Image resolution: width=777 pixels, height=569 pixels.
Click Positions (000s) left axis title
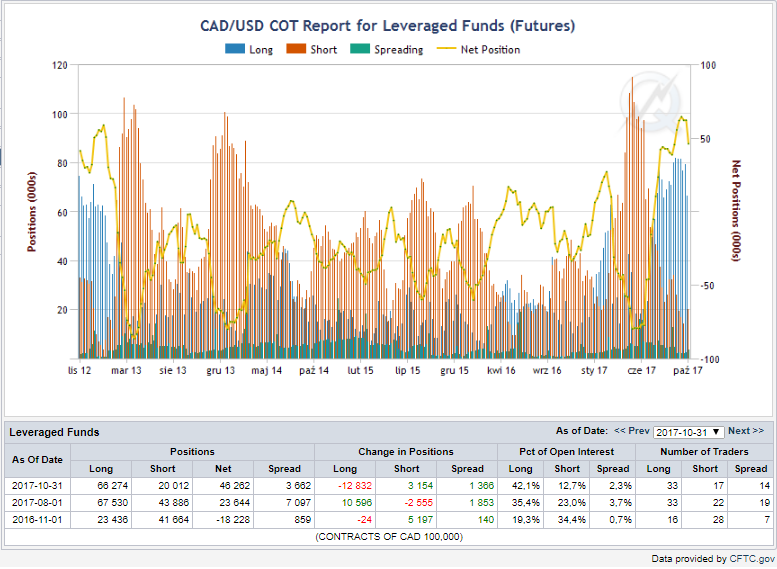click(x=32, y=212)
